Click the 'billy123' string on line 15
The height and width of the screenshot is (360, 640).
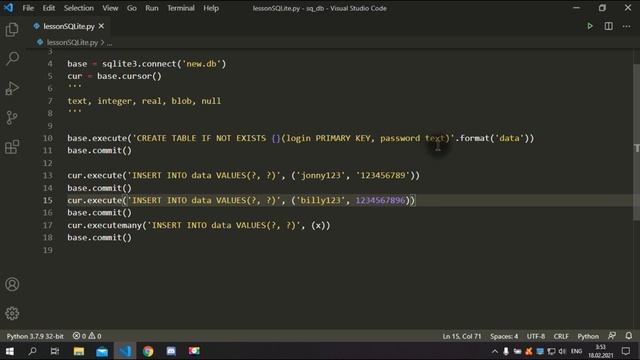(320, 200)
